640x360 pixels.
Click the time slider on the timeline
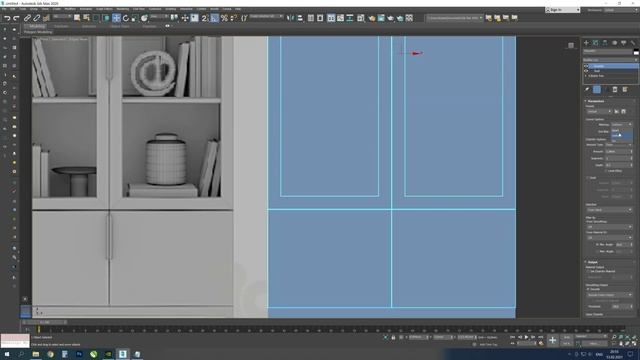click(45, 322)
